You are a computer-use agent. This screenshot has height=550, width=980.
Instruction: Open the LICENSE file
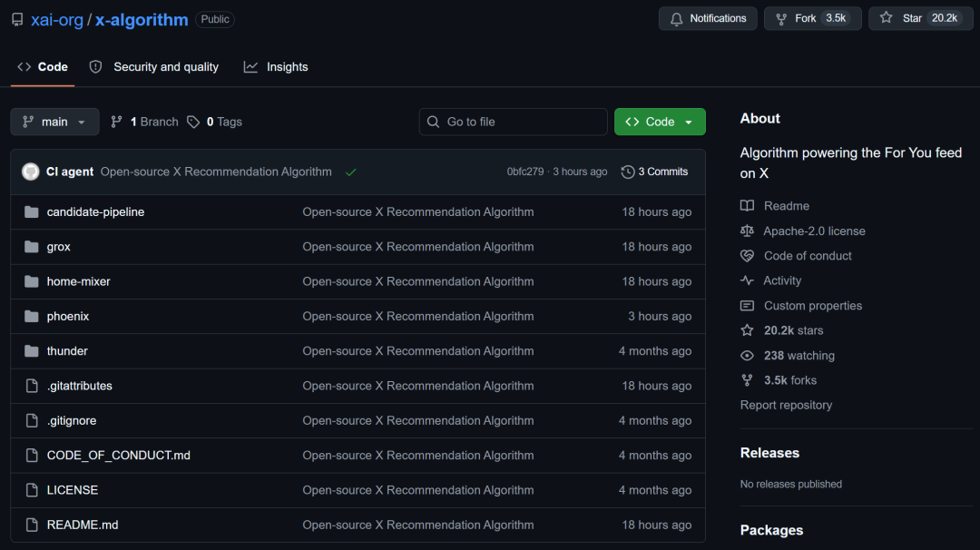point(73,490)
